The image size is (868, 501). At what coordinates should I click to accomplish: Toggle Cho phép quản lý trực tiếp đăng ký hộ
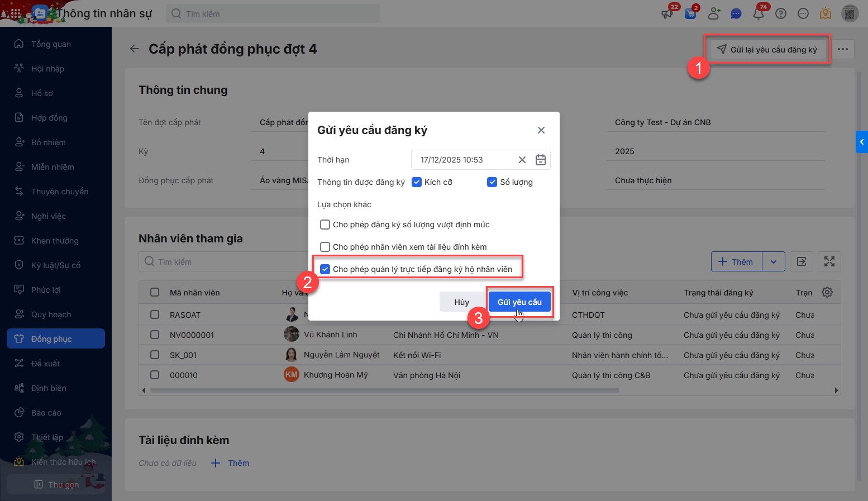325,269
